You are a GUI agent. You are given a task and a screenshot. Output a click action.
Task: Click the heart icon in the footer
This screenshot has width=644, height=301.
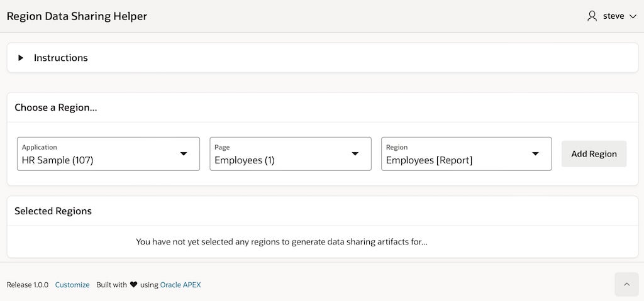tap(133, 285)
